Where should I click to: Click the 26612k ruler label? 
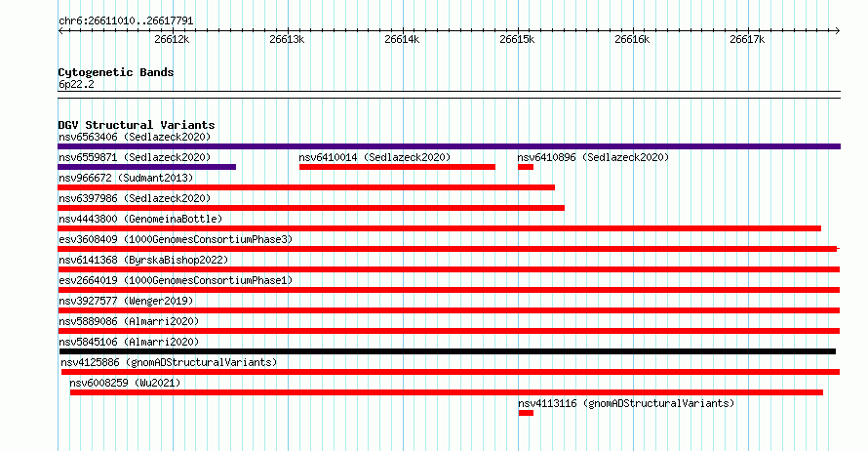172,39
